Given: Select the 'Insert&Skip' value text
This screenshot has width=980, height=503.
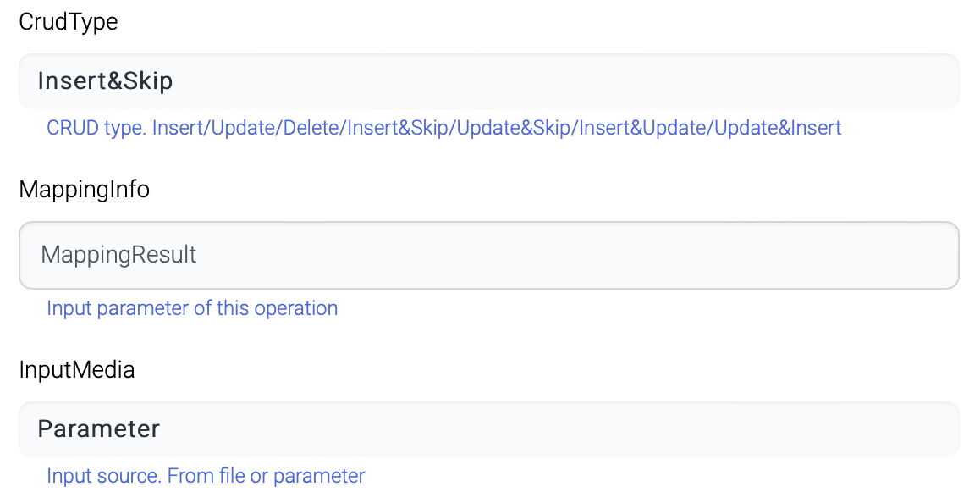Looking at the screenshot, I should [105, 81].
